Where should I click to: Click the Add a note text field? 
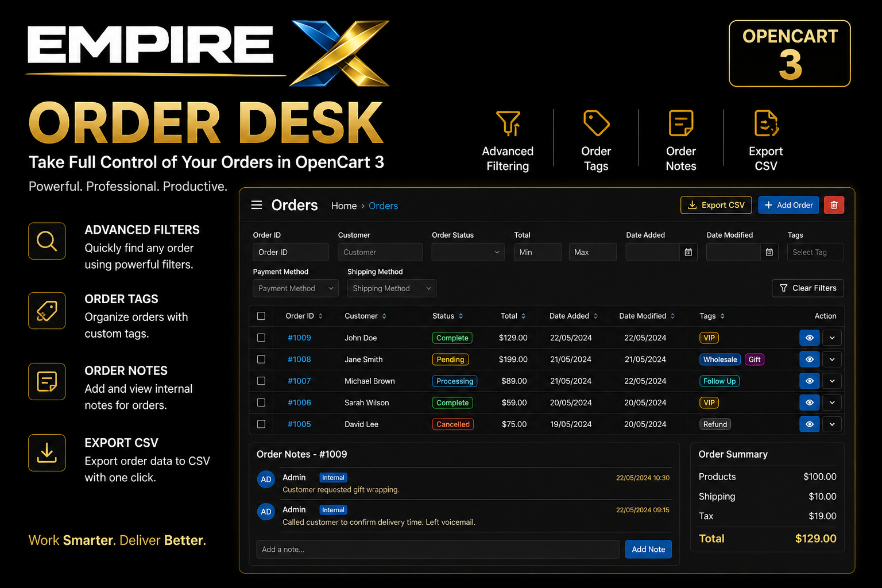[438, 550]
